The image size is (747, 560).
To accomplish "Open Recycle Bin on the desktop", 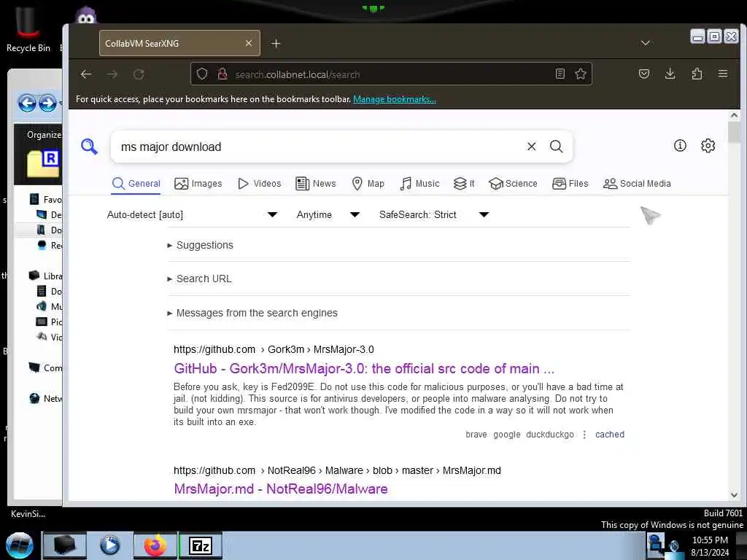I will (x=28, y=28).
